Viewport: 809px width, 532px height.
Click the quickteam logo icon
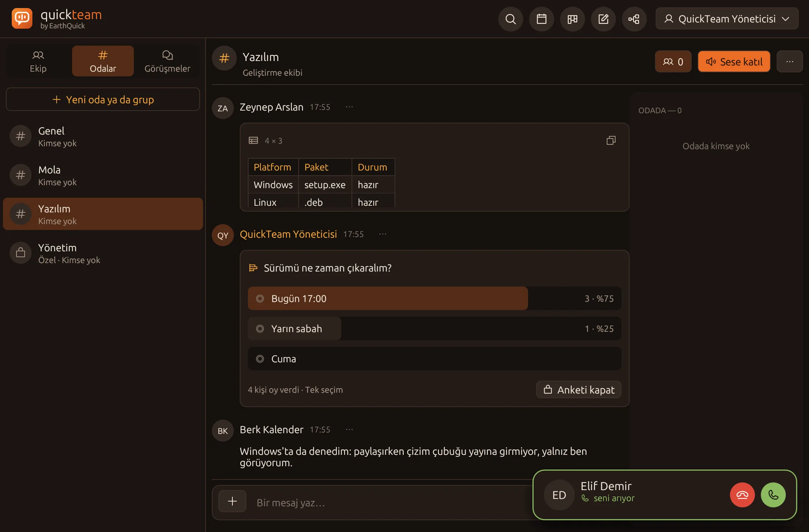22,18
